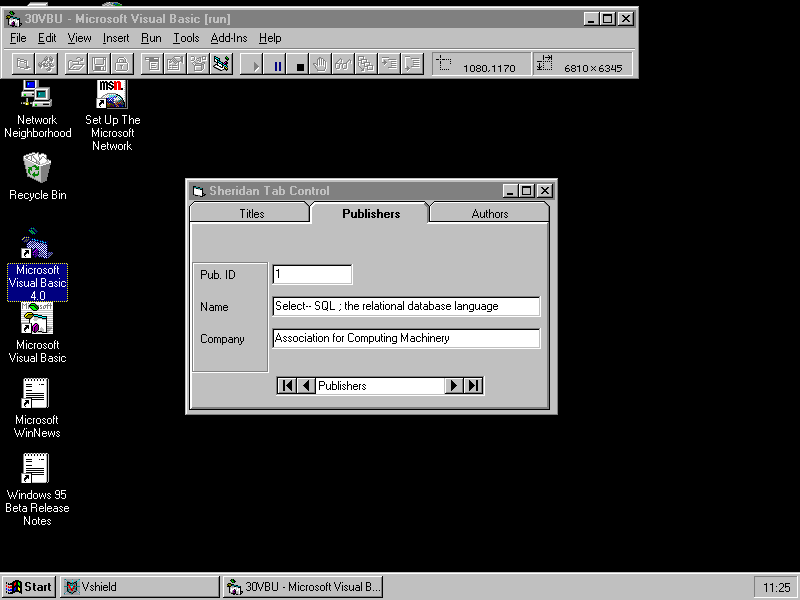The height and width of the screenshot is (600, 800).
Task: Click the Toggle Breakpoint hand icon
Action: click(x=321, y=65)
